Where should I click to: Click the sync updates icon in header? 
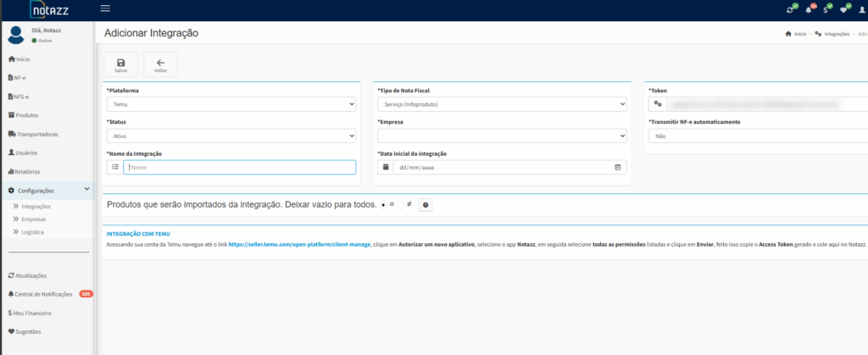tap(792, 10)
